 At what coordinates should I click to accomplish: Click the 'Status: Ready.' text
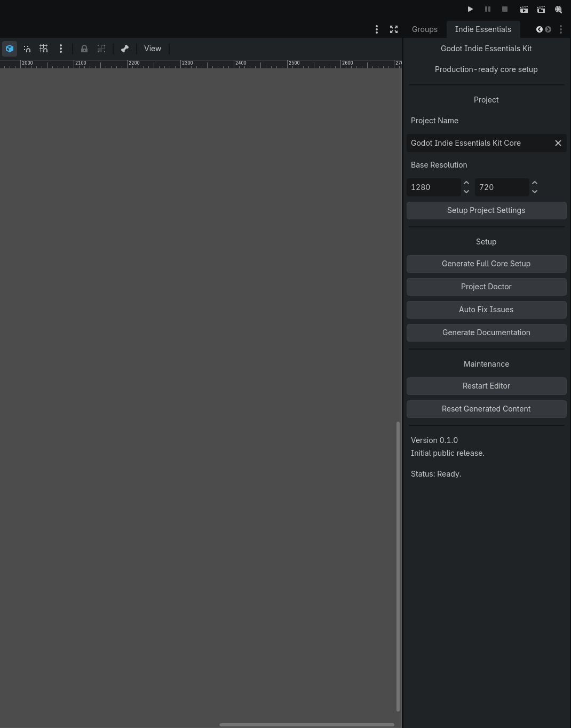click(x=436, y=474)
